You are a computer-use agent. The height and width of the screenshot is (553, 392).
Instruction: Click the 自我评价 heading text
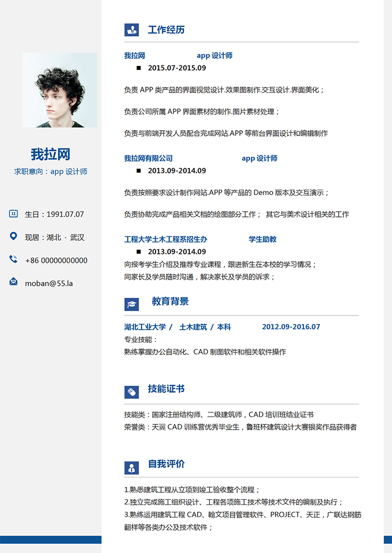[166, 464]
